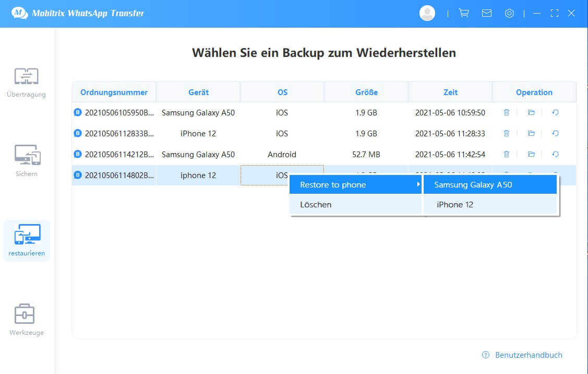The width and height of the screenshot is (588, 374).
Task: Open the Sichern backup section
Action: point(26,161)
